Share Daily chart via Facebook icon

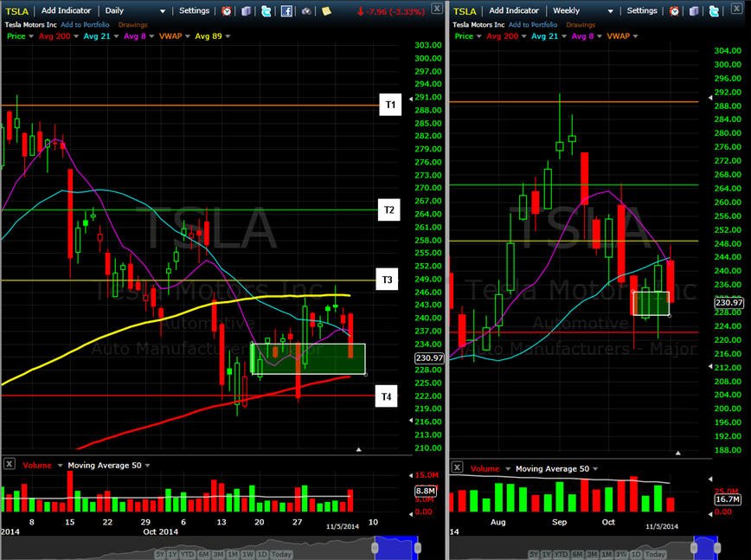tap(286, 11)
